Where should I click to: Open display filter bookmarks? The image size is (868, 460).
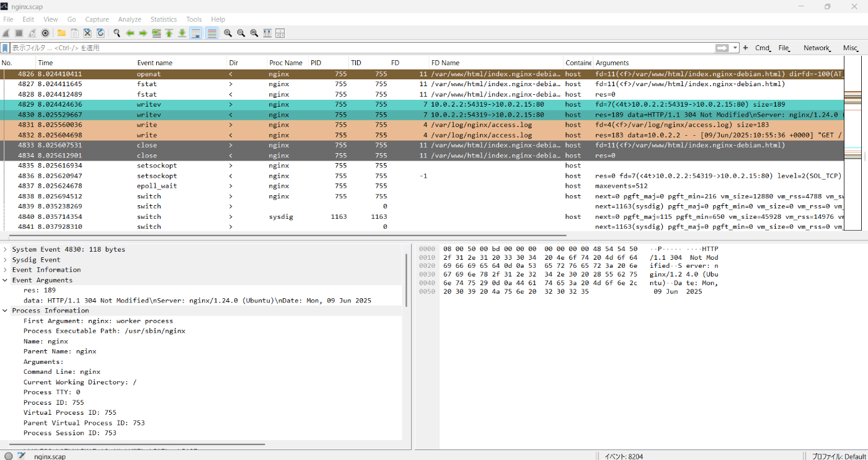click(6, 48)
